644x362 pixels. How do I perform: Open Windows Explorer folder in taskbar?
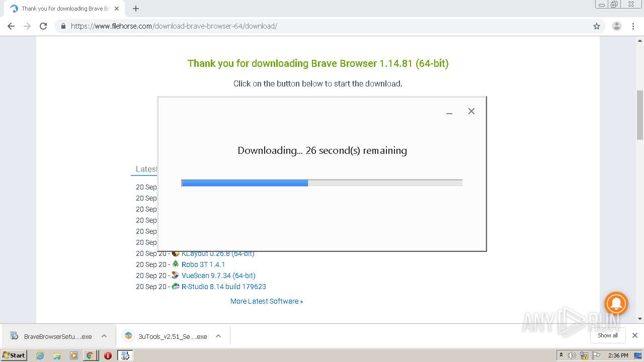(57, 355)
